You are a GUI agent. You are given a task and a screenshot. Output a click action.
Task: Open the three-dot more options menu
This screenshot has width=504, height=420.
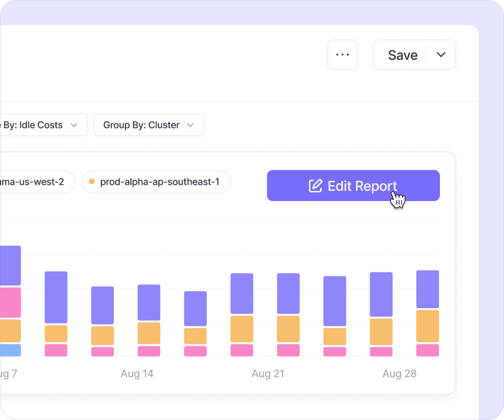[x=342, y=55]
